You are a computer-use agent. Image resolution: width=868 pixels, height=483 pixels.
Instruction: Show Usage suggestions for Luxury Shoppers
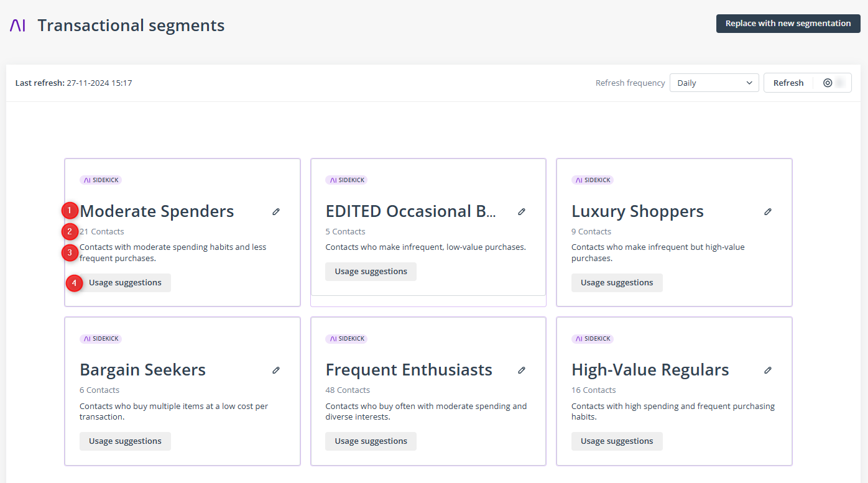point(617,283)
